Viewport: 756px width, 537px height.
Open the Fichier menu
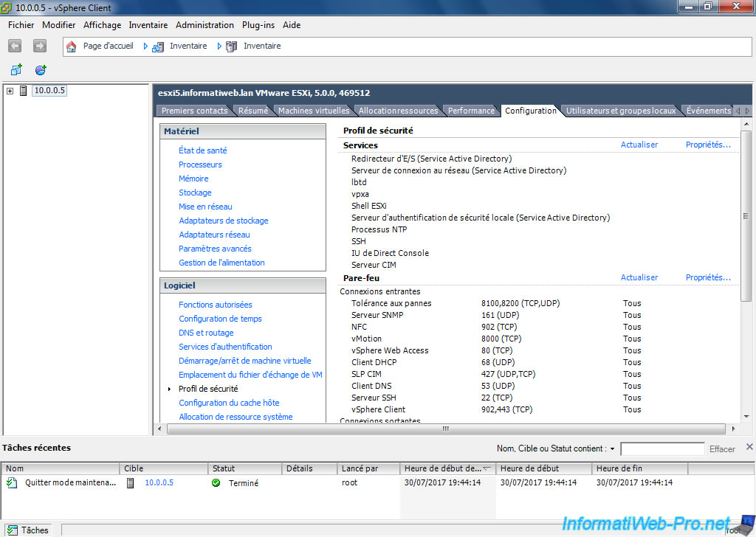(x=21, y=25)
